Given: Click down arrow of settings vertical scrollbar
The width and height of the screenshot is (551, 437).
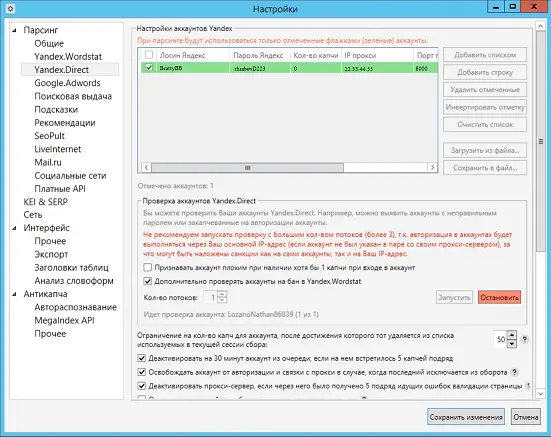Looking at the screenshot, I should 541,393.
